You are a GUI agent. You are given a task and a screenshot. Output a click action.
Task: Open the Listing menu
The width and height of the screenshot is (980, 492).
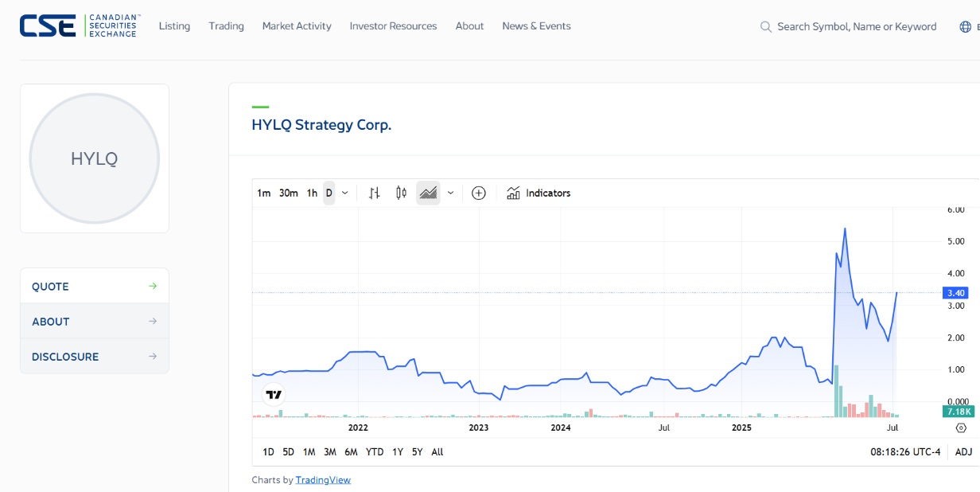click(x=174, y=26)
